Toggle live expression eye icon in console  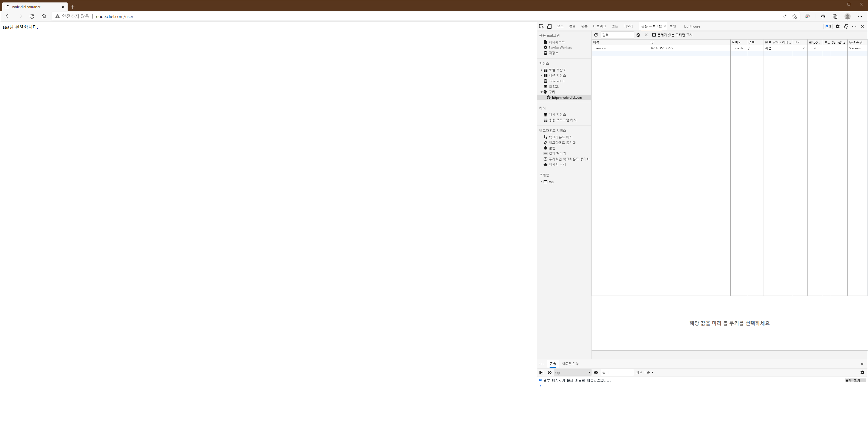coord(596,372)
